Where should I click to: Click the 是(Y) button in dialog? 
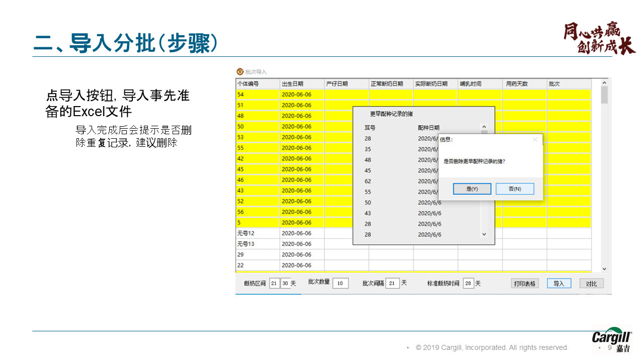[471, 189]
